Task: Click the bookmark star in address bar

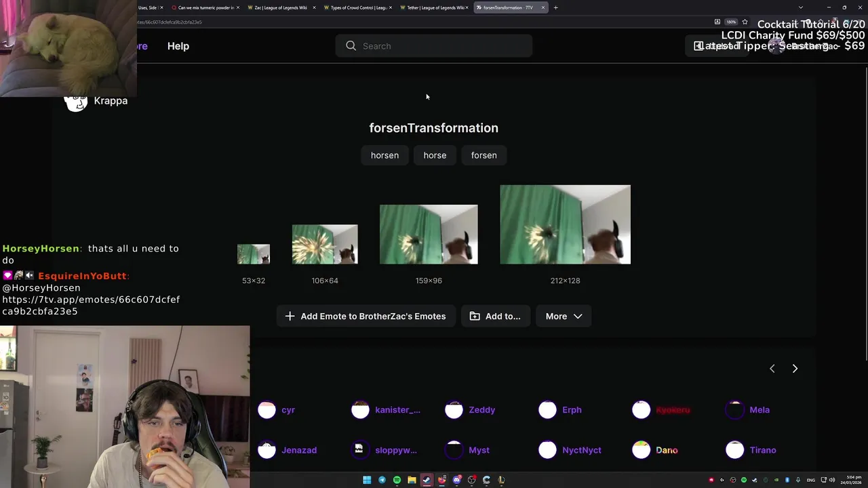Action: click(x=745, y=22)
